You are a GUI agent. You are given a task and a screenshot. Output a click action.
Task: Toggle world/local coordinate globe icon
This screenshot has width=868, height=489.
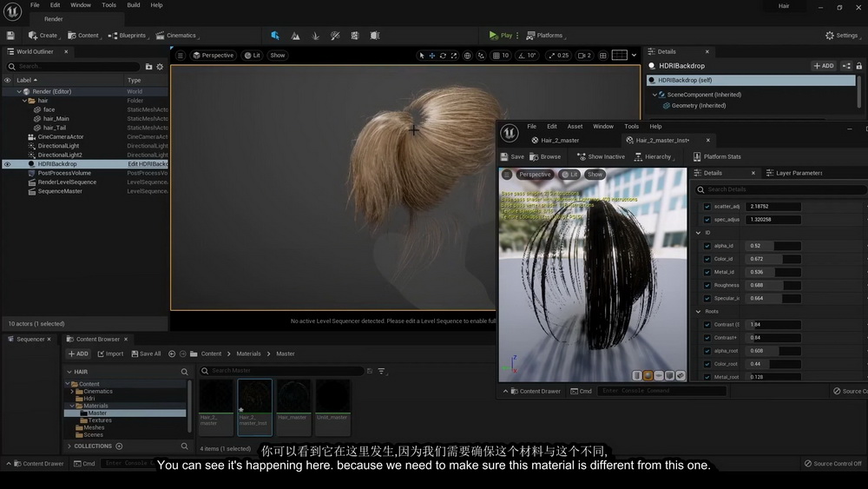[x=468, y=56]
